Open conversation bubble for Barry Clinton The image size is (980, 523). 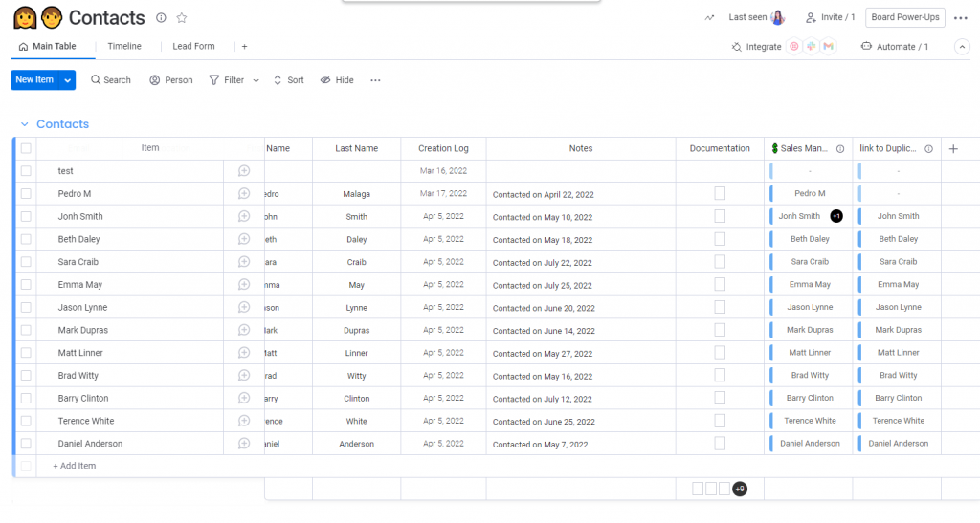tap(244, 398)
